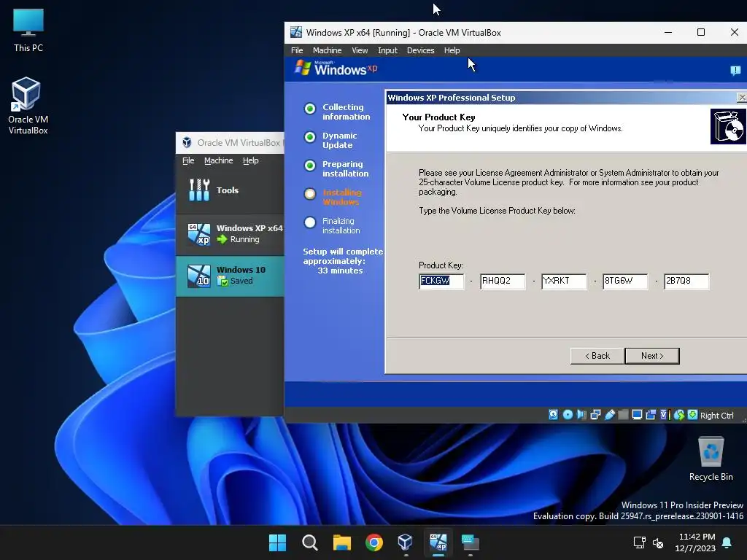Open the View menu in the VM window
This screenshot has height=560, width=747.
pyautogui.click(x=360, y=50)
